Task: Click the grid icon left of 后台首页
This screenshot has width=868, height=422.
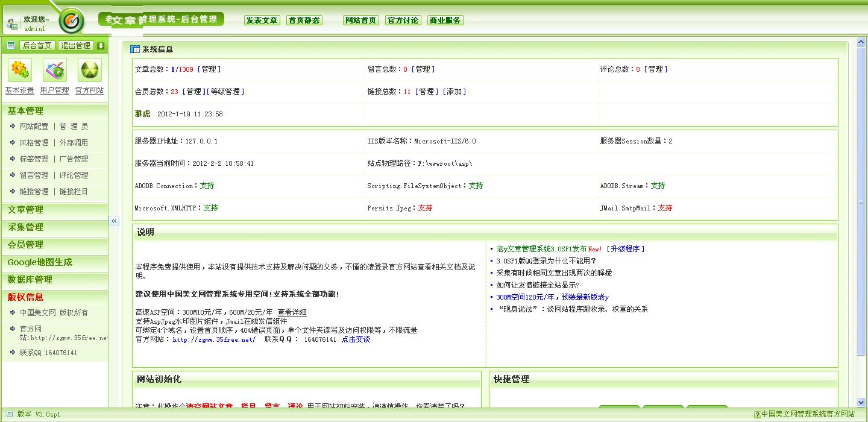Action: click(11, 46)
